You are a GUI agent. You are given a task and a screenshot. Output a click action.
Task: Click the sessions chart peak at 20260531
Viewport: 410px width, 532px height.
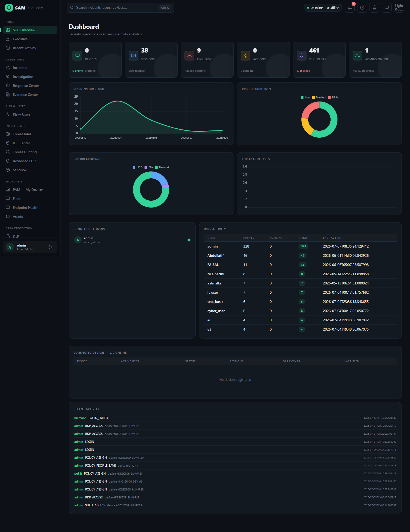click(116, 101)
